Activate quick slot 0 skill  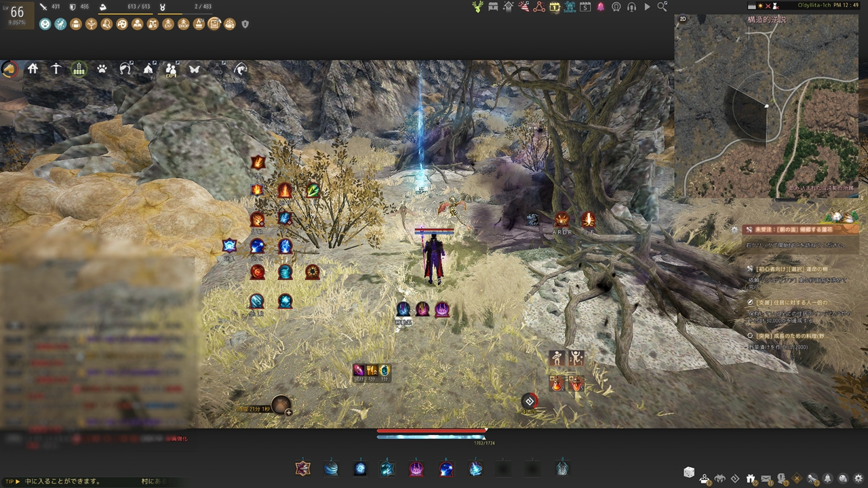click(562, 468)
